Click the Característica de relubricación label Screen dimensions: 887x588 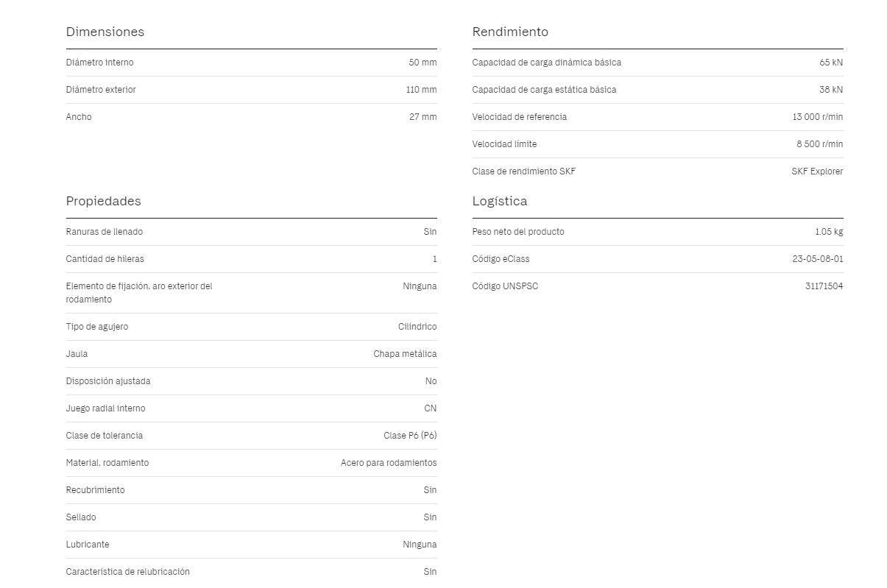pos(127,572)
